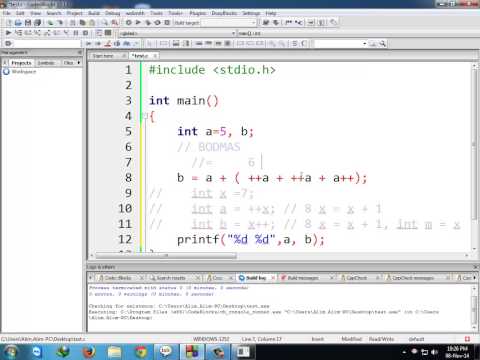
Task: Stop the debugger with the square icon
Action: (x=86, y=33)
